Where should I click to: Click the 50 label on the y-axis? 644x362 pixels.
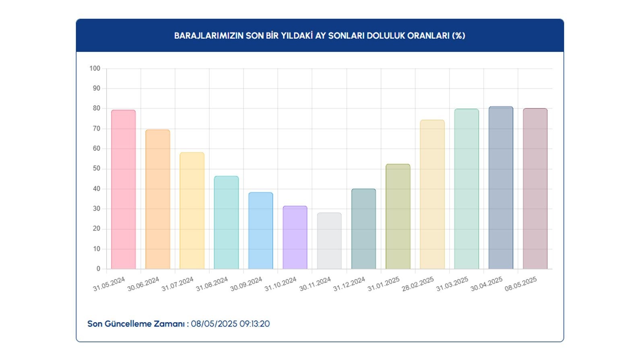pos(97,169)
